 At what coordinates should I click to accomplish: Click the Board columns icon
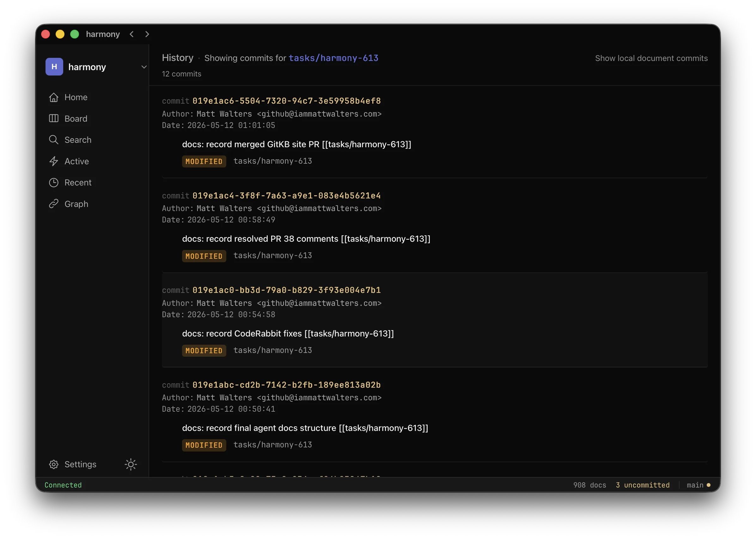coord(54,118)
